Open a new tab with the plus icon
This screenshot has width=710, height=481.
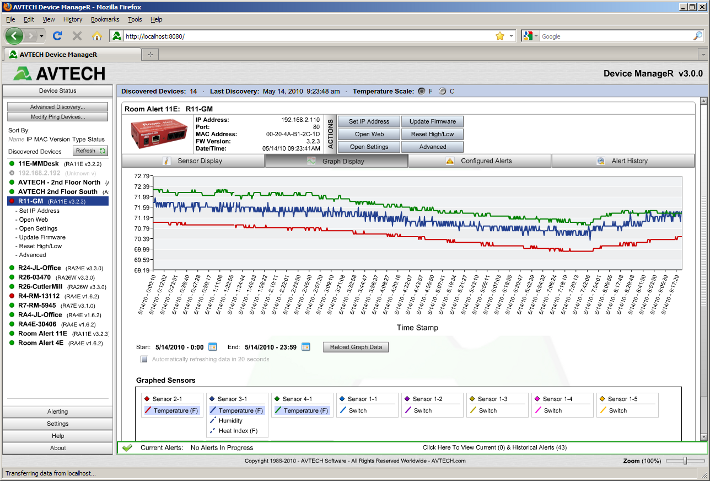coord(150,54)
